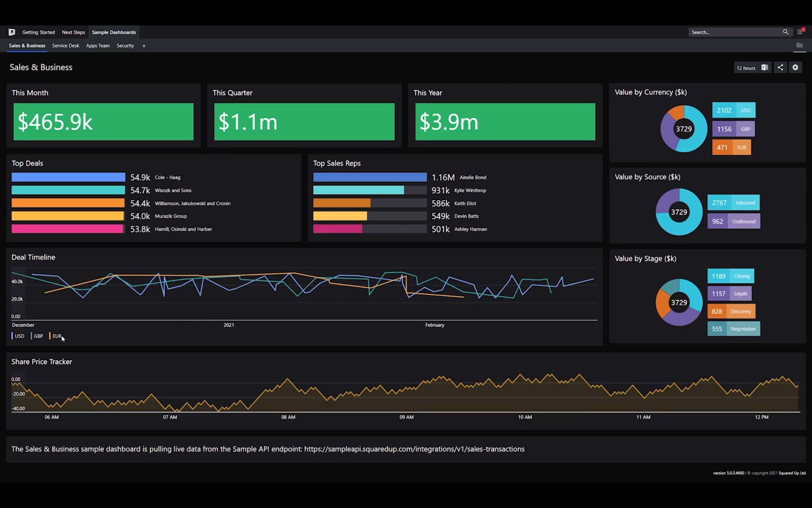Toggle the EUR series in Deal Timeline legend
Viewport: 812px width, 508px height.
[56, 336]
